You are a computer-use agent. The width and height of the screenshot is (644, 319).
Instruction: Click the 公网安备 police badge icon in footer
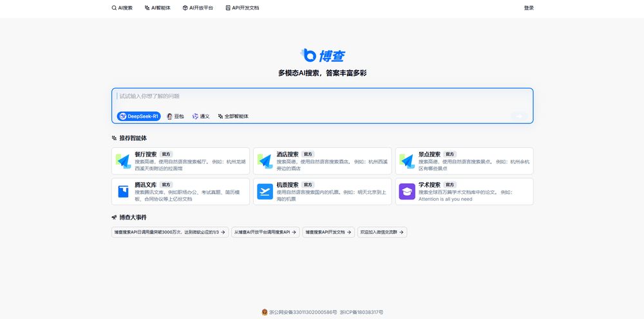click(x=265, y=313)
